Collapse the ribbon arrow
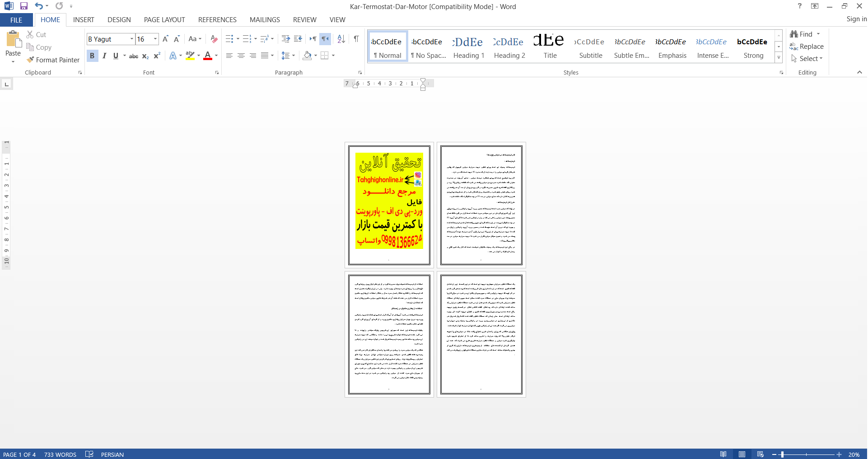The image size is (868, 459). coord(859,72)
